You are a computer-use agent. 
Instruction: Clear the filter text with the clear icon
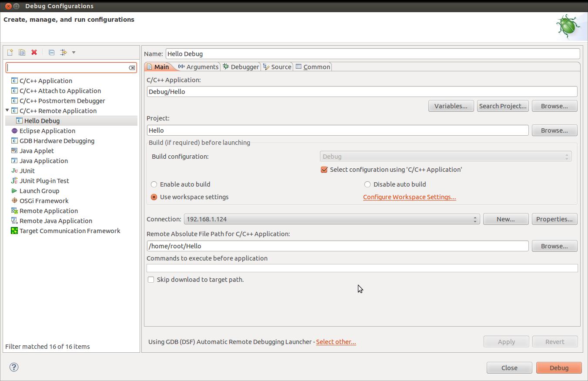132,68
